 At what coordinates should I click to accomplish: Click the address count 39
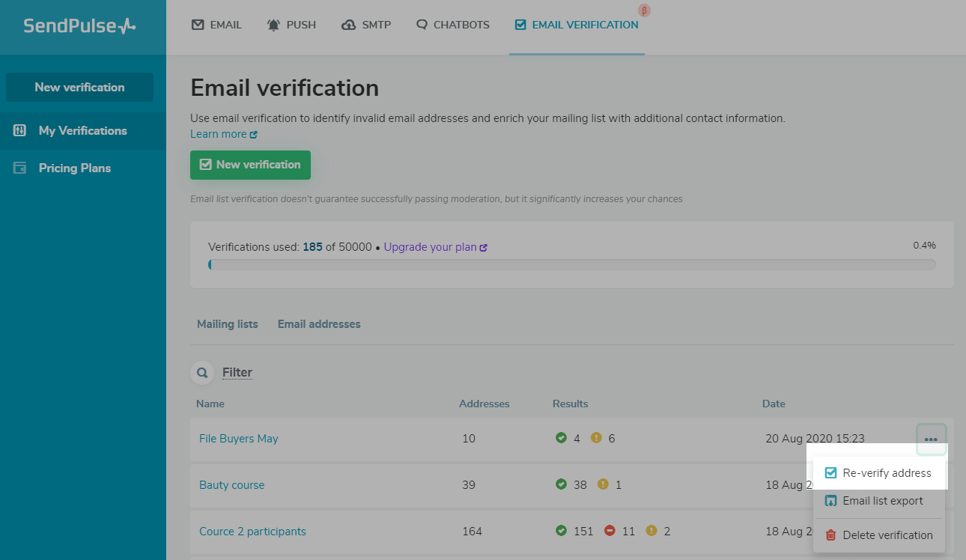click(469, 485)
